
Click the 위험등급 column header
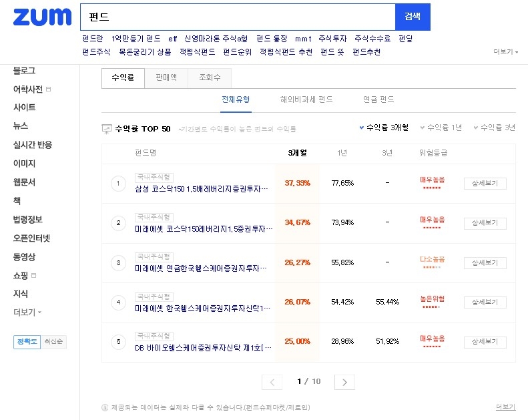[x=433, y=154]
